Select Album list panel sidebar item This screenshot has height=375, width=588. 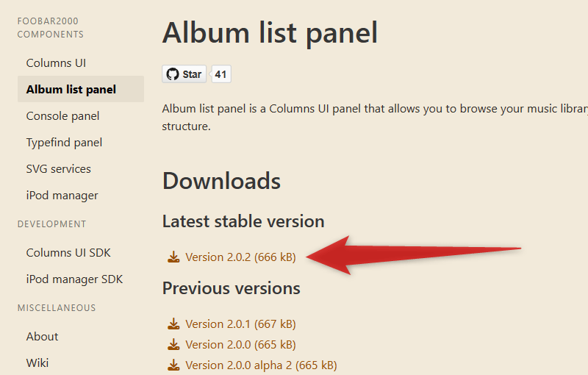point(81,89)
